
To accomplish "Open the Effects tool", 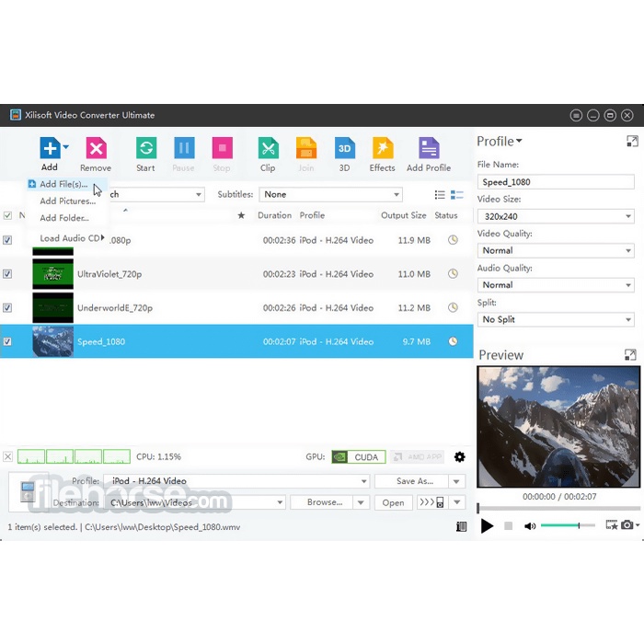I will pyautogui.click(x=382, y=149).
